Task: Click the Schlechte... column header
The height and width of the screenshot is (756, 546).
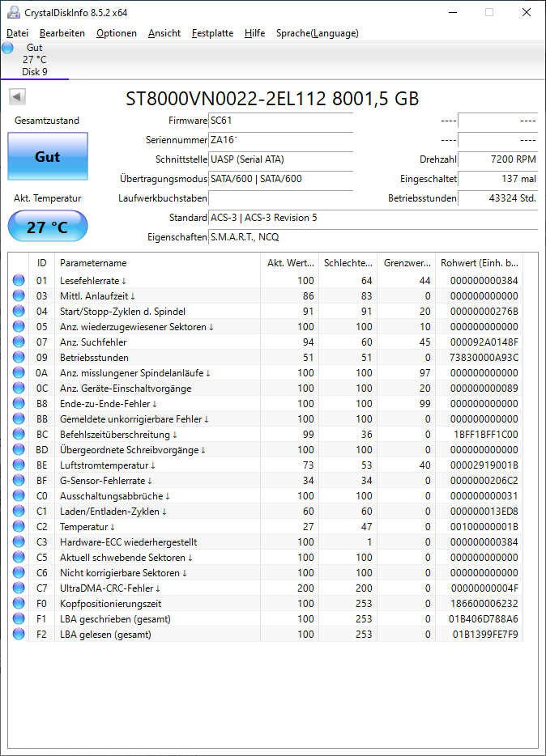Action: tap(348, 263)
